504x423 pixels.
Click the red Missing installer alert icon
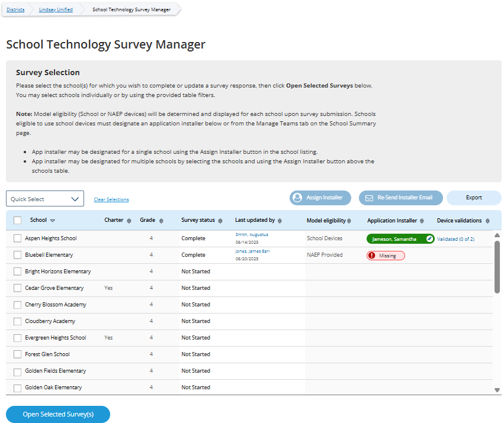click(372, 256)
